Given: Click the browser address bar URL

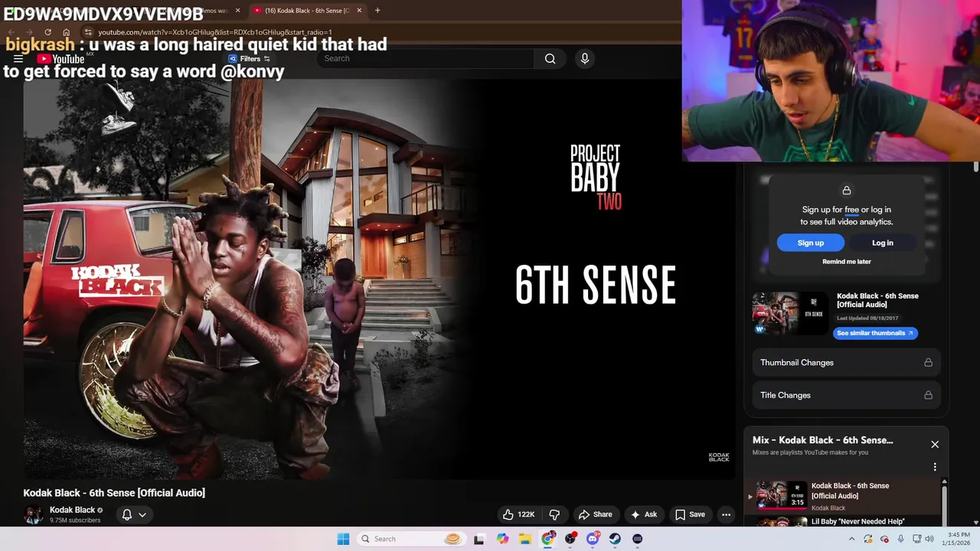Looking at the screenshot, I should (x=214, y=32).
